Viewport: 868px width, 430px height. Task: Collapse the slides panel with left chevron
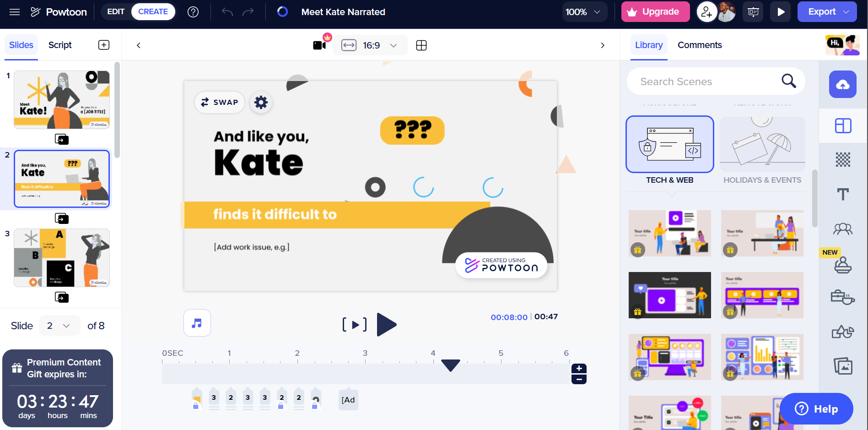(139, 45)
